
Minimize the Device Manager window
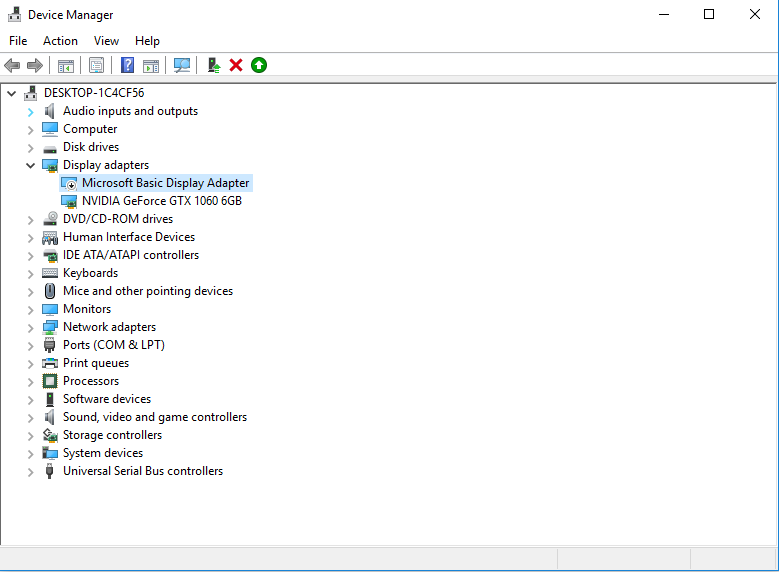point(664,14)
